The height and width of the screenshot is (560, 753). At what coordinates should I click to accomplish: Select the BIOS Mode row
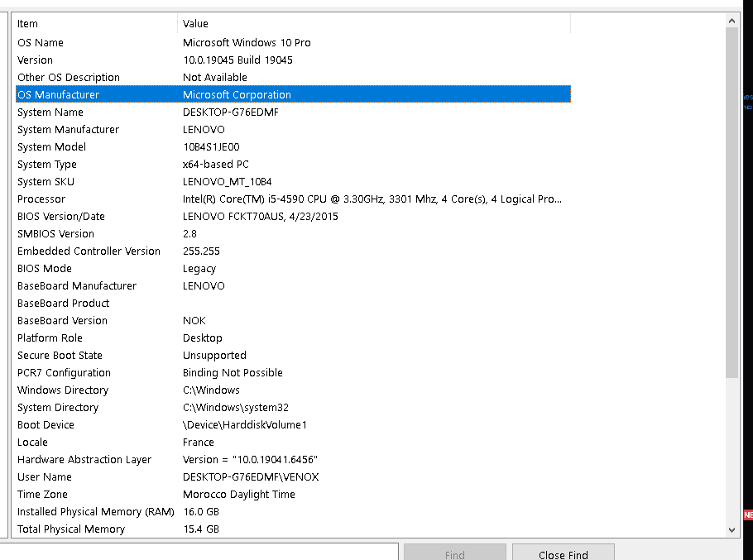pyautogui.click(x=293, y=268)
